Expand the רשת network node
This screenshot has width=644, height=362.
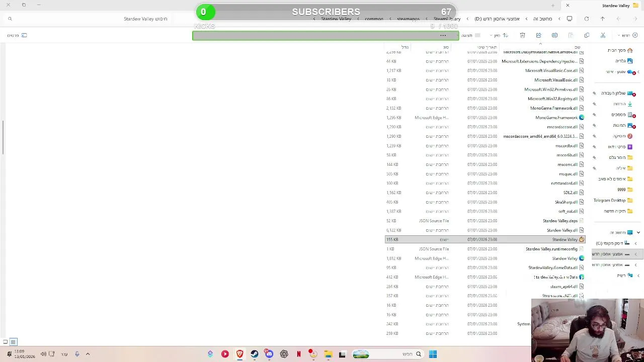(638, 276)
